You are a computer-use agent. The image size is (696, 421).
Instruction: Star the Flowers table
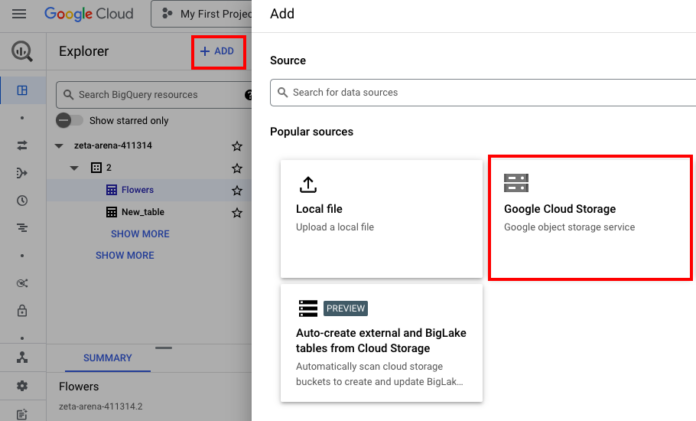click(x=237, y=191)
